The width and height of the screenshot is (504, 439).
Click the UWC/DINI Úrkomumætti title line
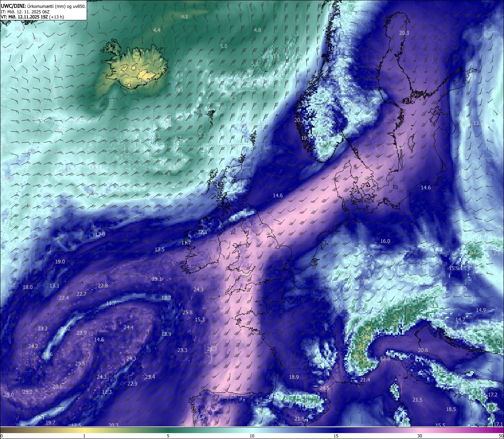pyautogui.click(x=43, y=6)
